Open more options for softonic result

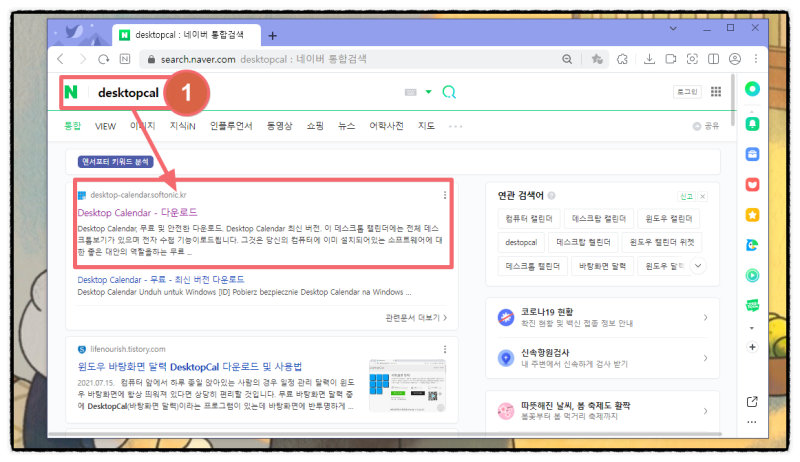pos(445,195)
